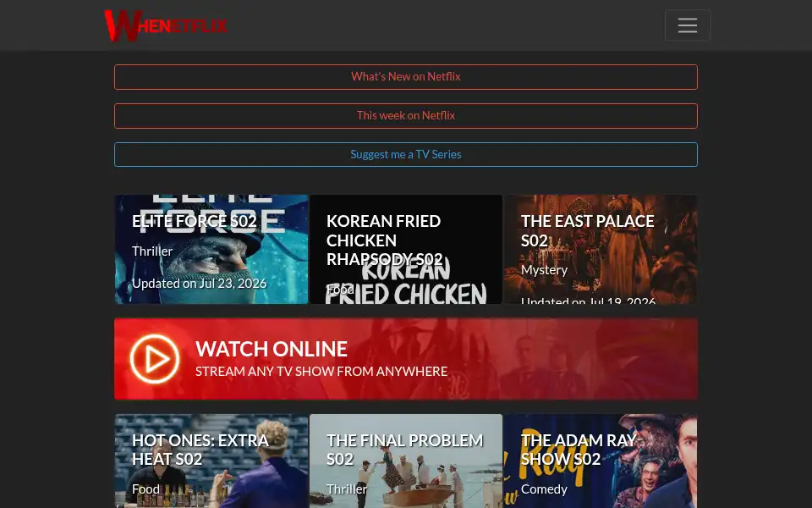Click 'Stream any TV show from anywhere' text
The image size is (812, 508).
[321, 371]
